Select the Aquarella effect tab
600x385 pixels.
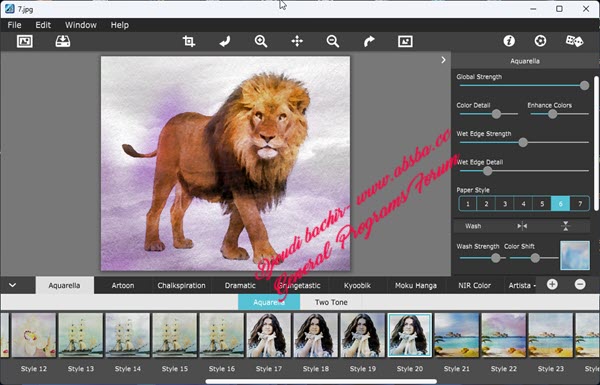tap(64, 285)
